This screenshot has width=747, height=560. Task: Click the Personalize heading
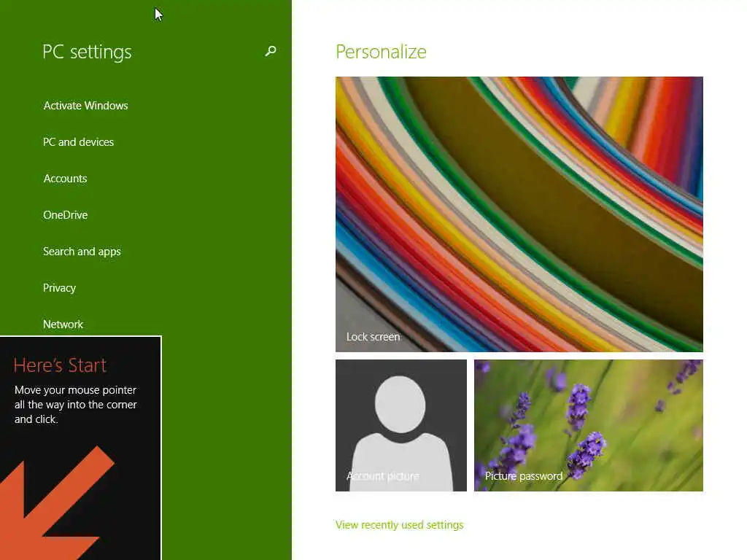tap(381, 52)
